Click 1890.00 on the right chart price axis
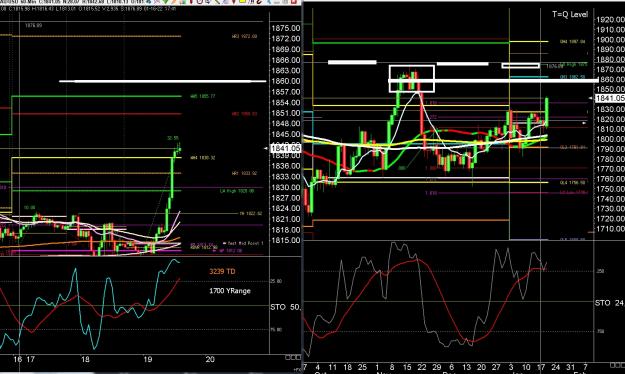The image size is (625, 374). click(x=610, y=49)
